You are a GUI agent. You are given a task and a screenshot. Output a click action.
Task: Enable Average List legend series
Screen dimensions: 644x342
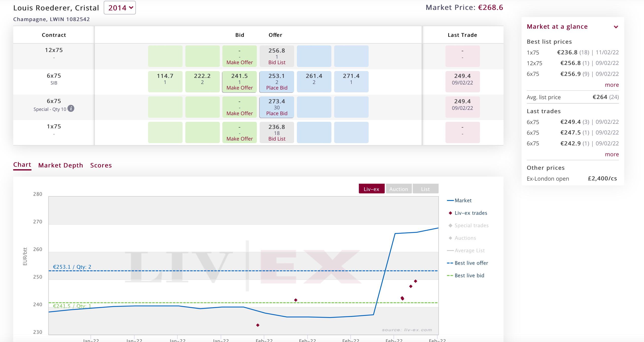pyautogui.click(x=466, y=251)
